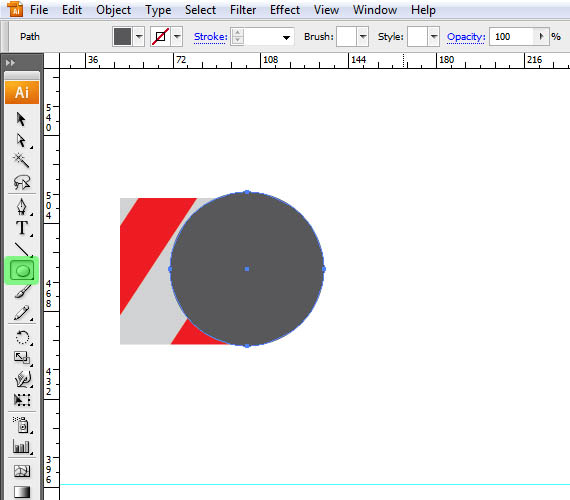Click the dark gray fill color swatch
This screenshot has width=570, height=500.
coord(123,36)
